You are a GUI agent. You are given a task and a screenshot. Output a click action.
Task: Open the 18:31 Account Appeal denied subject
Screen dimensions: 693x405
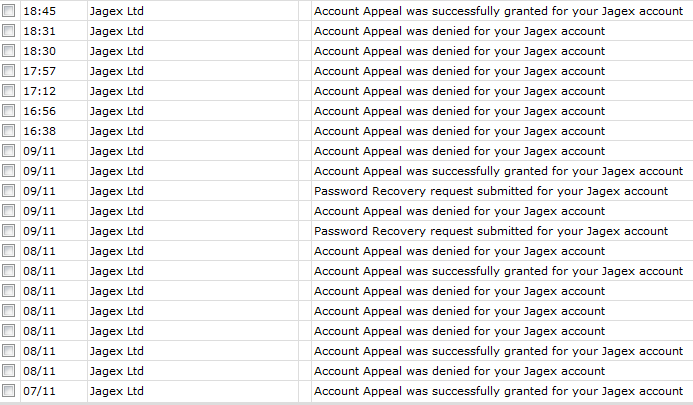click(x=459, y=31)
